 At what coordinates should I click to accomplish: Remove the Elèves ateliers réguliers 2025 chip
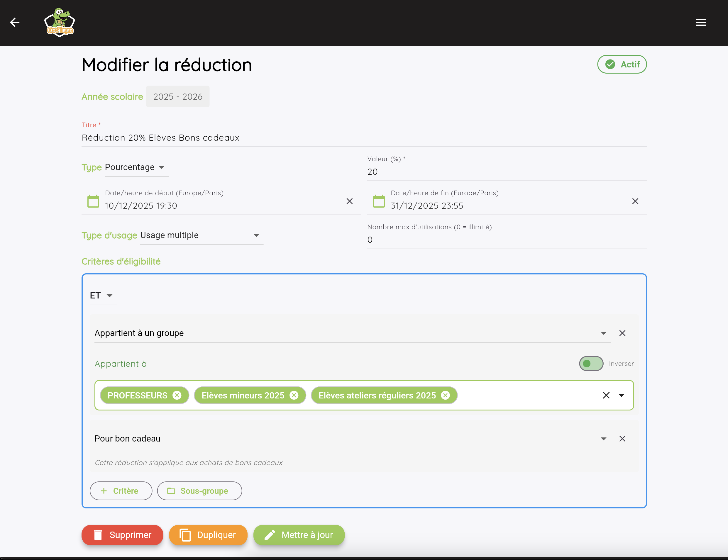tap(445, 395)
